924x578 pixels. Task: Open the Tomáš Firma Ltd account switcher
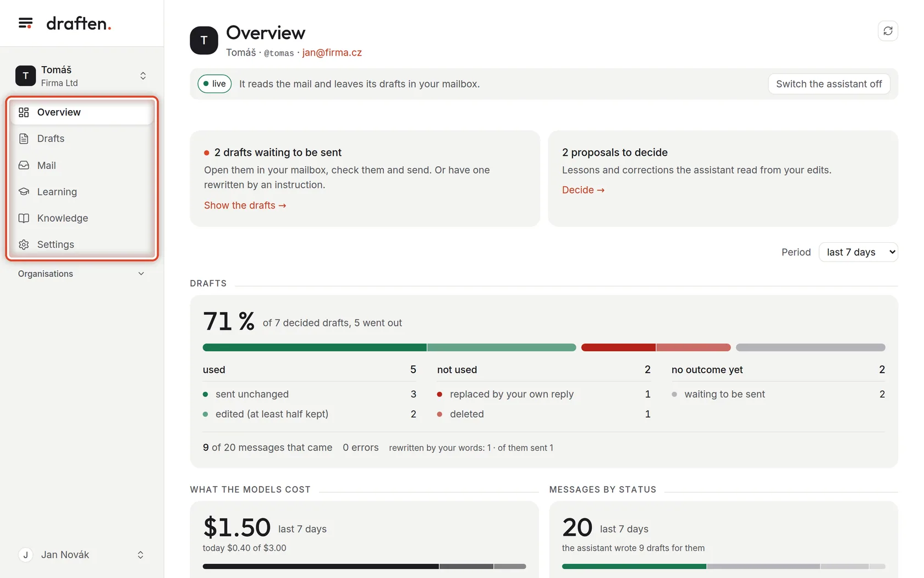[81, 76]
